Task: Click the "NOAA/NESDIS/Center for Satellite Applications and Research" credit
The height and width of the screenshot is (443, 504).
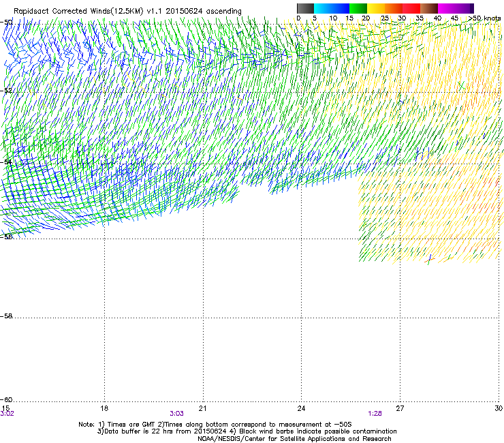Action: pyautogui.click(x=294, y=439)
